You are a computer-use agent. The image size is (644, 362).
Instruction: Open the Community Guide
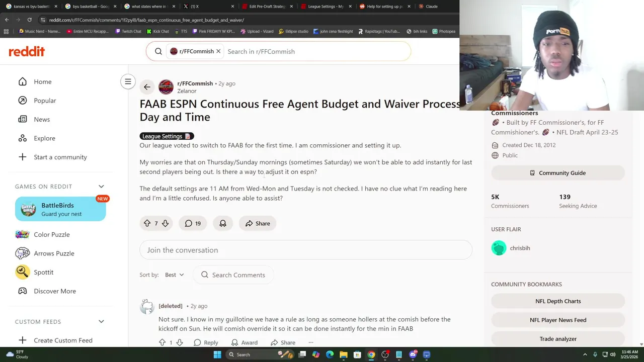point(558,173)
